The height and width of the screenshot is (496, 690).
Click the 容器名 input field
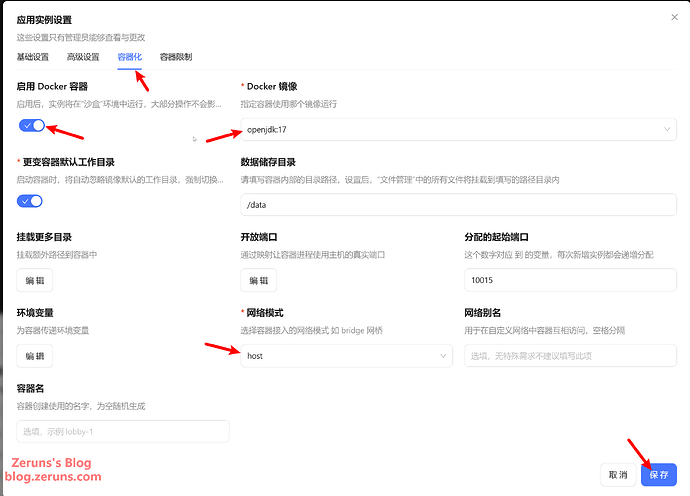(x=123, y=431)
